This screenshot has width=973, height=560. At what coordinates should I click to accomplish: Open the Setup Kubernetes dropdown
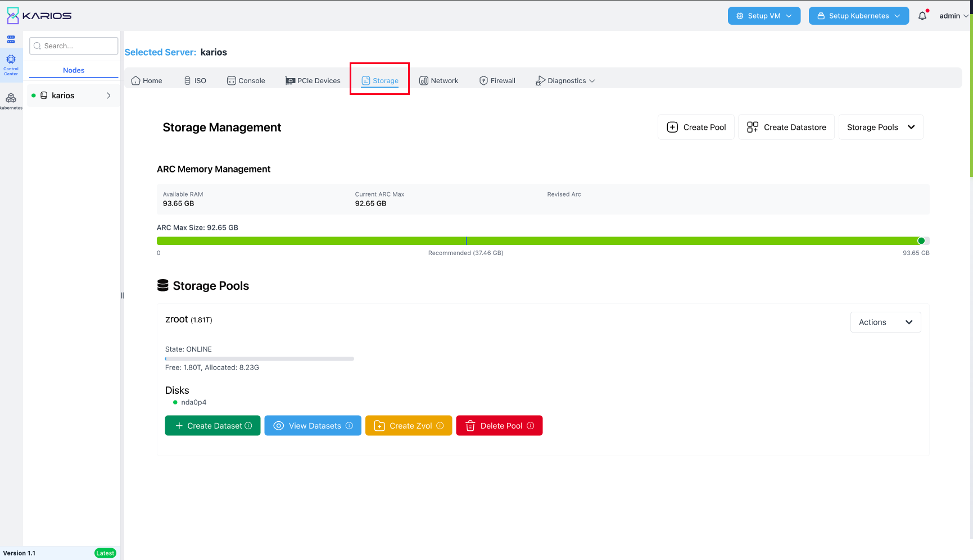858,16
